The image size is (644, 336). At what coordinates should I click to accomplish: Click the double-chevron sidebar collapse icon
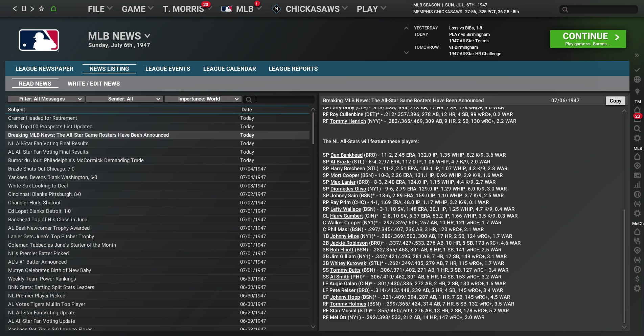coord(637,55)
